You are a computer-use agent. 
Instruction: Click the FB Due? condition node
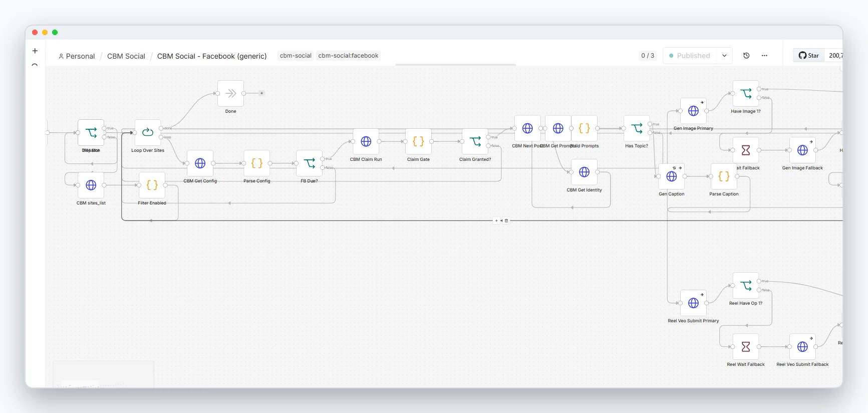pyautogui.click(x=309, y=163)
